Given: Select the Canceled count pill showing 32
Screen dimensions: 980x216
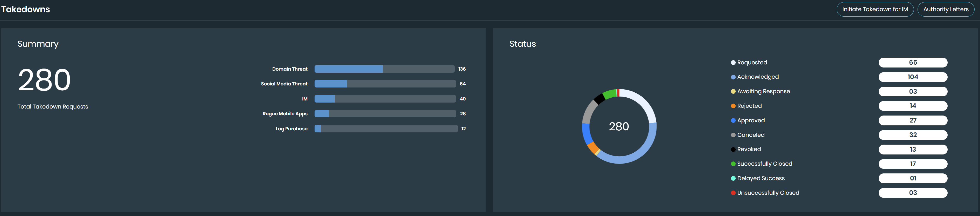Looking at the screenshot, I should [x=912, y=135].
